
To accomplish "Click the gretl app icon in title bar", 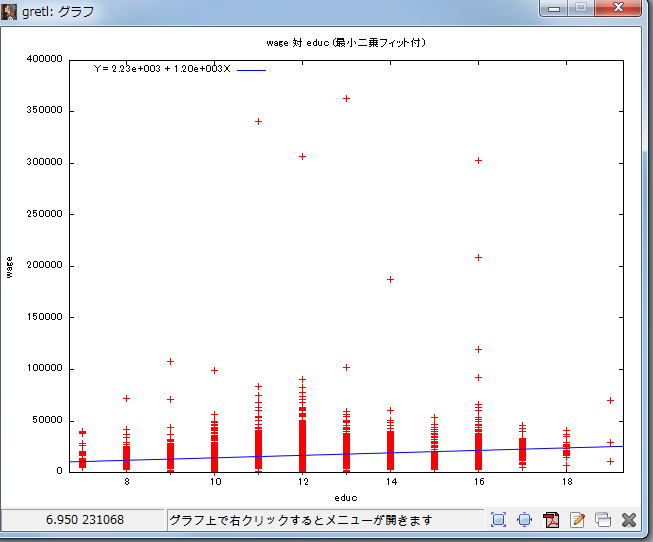I will click(x=10, y=10).
